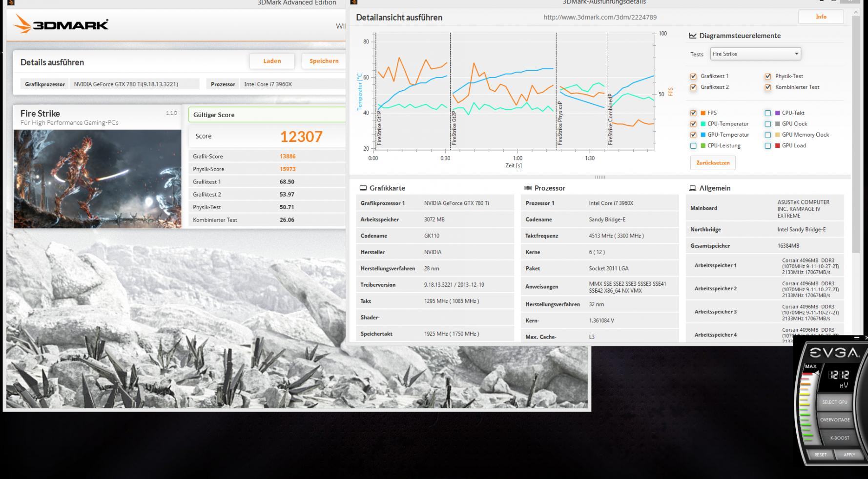Click the Zurücksetzen button
This screenshot has width=868, height=479.
coord(713,163)
